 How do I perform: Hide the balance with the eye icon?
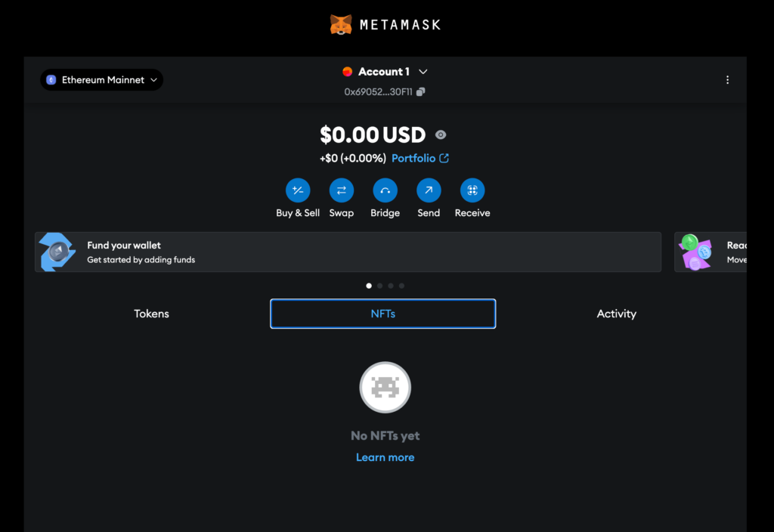pyautogui.click(x=441, y=135)
